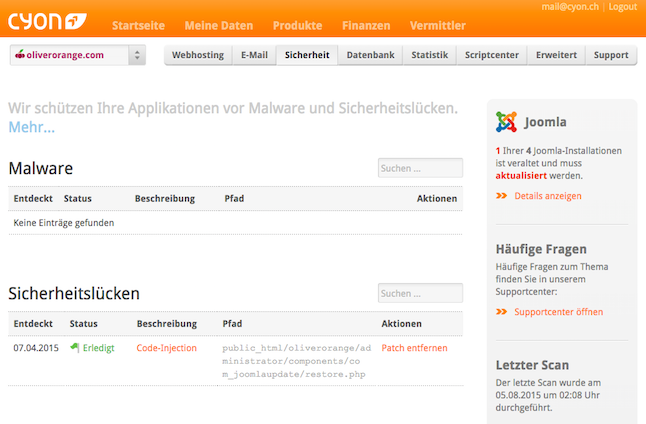646x424 pixels.
Task: Click Patch entfernen action
Action: pos(414,348)
